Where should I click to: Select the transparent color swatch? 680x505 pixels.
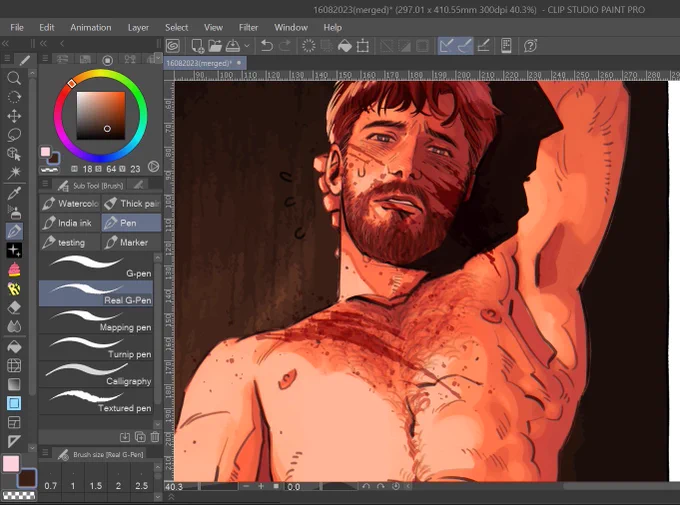click(19, 495)
